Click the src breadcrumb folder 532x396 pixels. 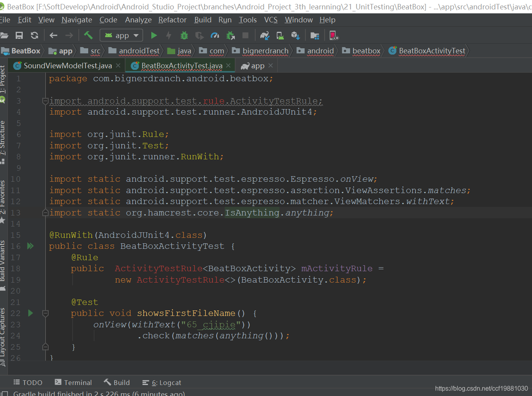[91, 51]
